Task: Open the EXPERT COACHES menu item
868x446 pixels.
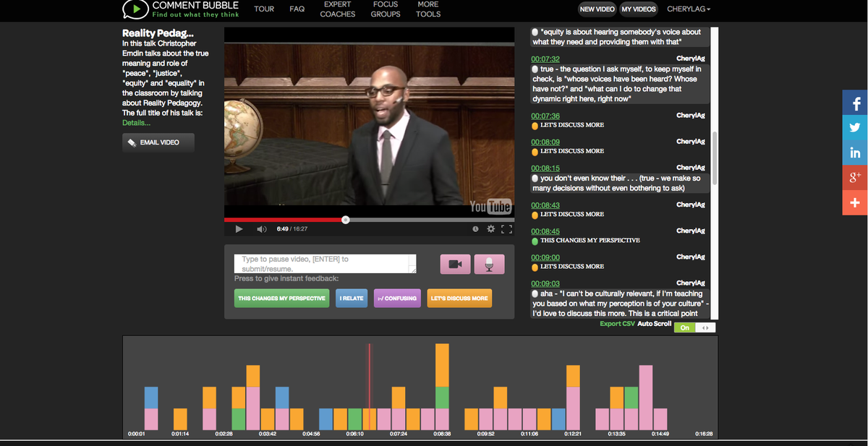Action: (338, 9)
